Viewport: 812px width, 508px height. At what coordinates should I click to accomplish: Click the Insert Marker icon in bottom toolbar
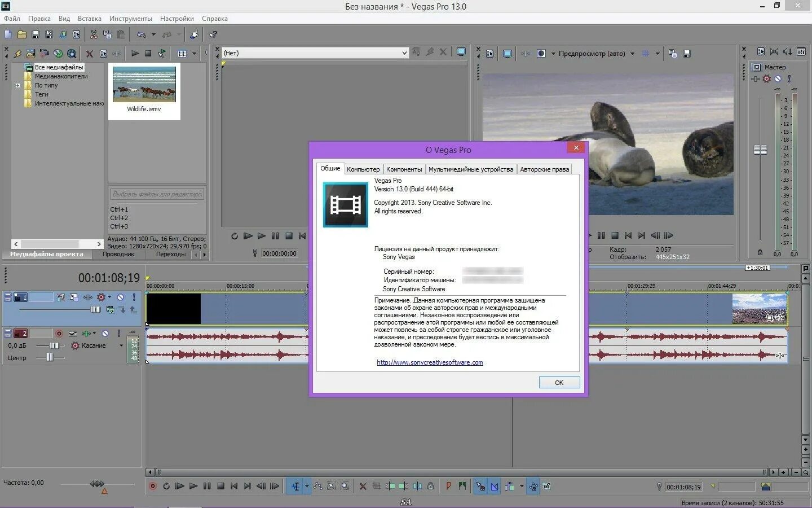(x=449, y=486)
